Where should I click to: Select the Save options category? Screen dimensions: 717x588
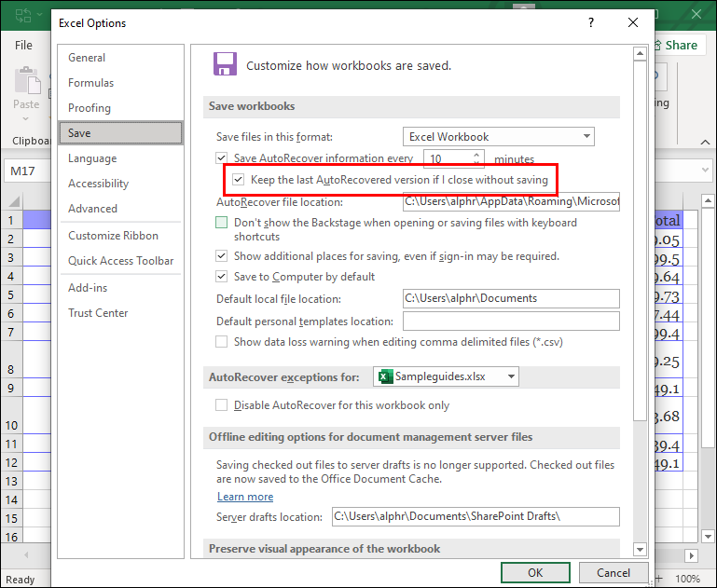(120, 133)
